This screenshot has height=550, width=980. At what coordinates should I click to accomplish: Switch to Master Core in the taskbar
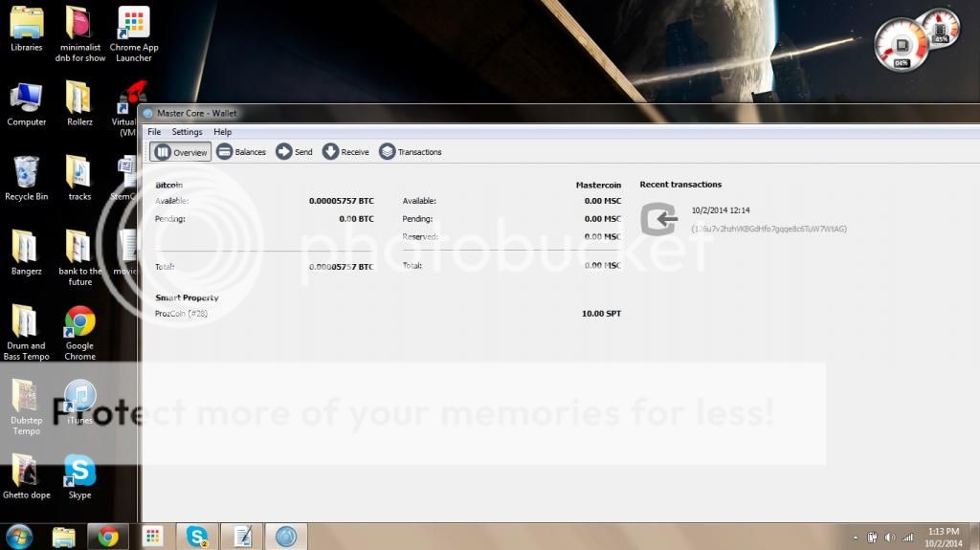click(x=286, y=537)
